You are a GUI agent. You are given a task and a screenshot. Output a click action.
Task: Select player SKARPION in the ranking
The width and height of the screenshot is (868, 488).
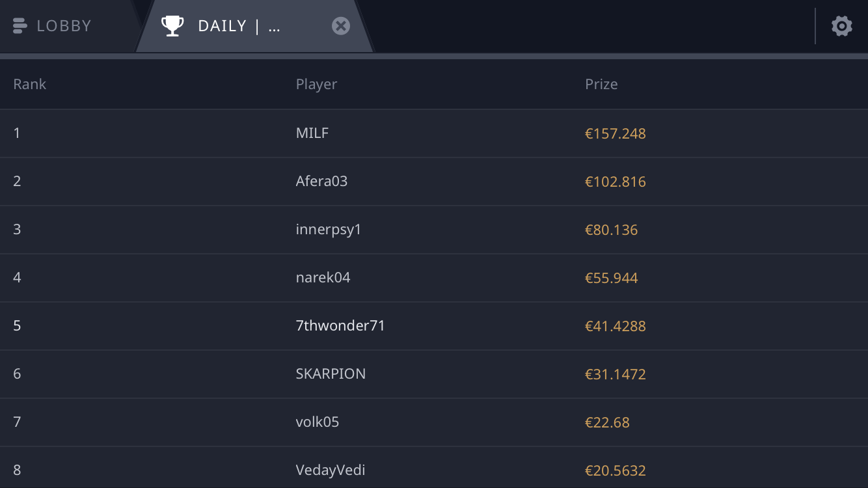point(331,373)
